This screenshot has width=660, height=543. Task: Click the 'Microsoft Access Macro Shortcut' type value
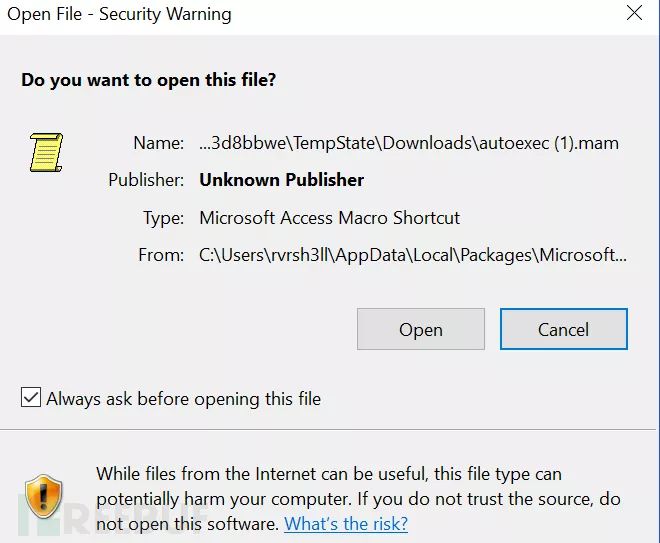point(330,217)
